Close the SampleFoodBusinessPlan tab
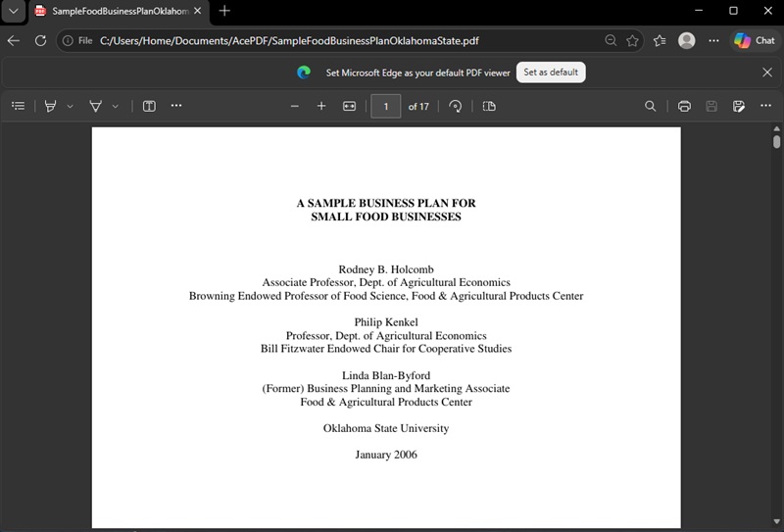This screenshot has height=532, width=784. click(198, 11)
